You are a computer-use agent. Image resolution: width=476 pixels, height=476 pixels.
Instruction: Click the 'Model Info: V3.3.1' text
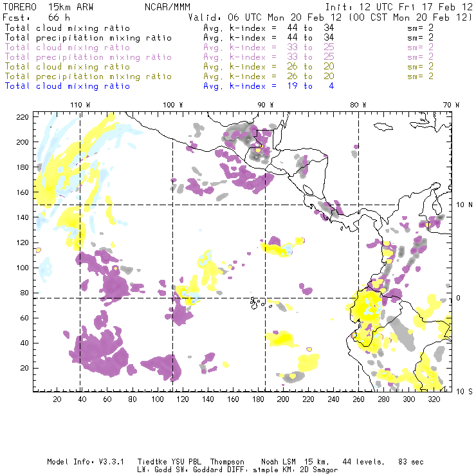86,462
